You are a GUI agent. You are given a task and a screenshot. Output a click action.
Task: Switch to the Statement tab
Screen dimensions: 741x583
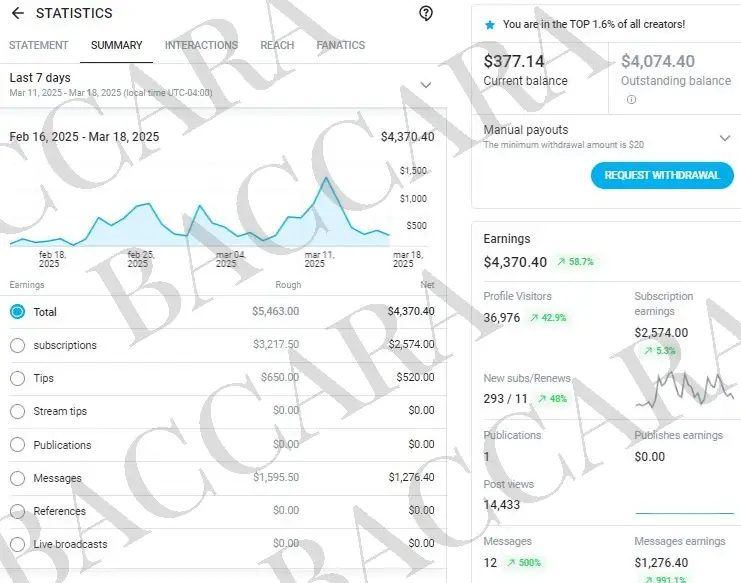[x=38, y=45]
